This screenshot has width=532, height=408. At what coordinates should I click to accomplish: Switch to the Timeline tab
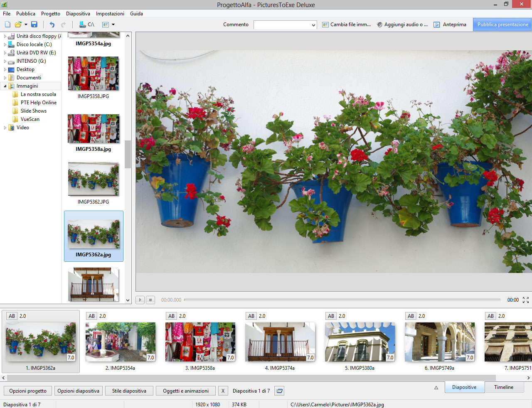[x=503, y=387]
